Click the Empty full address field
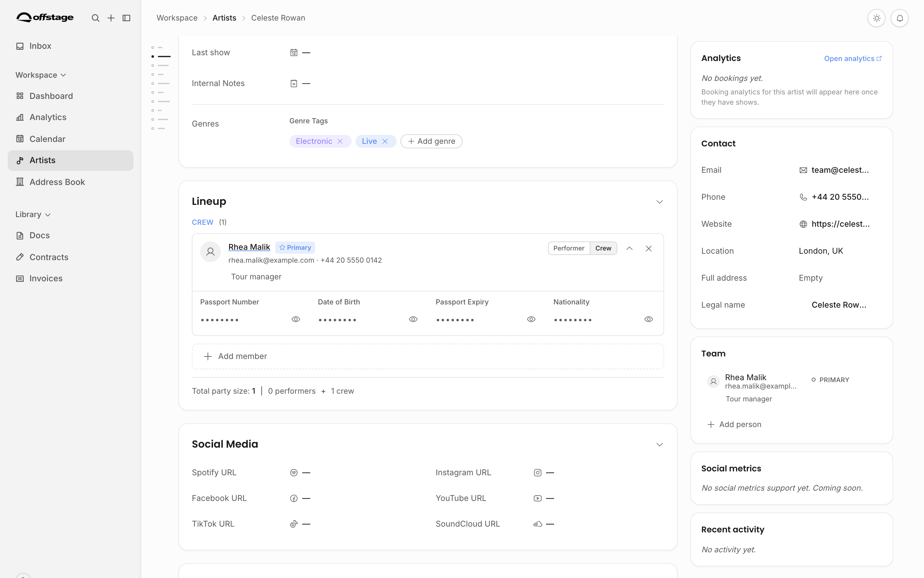 [x=811, y=278]
